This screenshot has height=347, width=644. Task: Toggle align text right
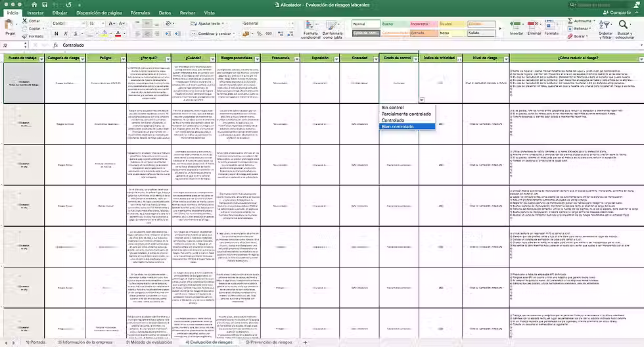click(156, 34)
